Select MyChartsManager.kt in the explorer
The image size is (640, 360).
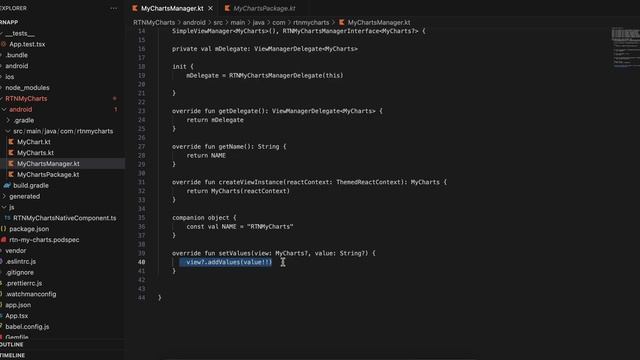tap(48, 164)
